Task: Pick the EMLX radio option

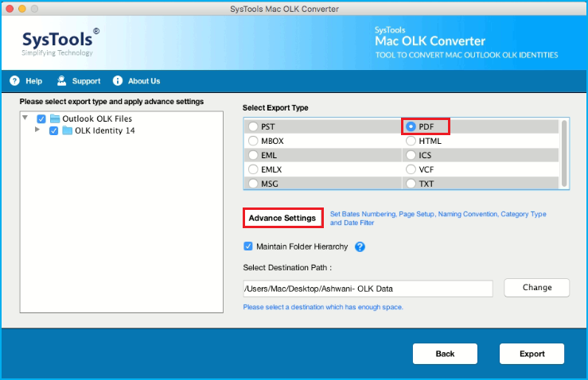Action: pyautogui.click(x=253, y=169)
